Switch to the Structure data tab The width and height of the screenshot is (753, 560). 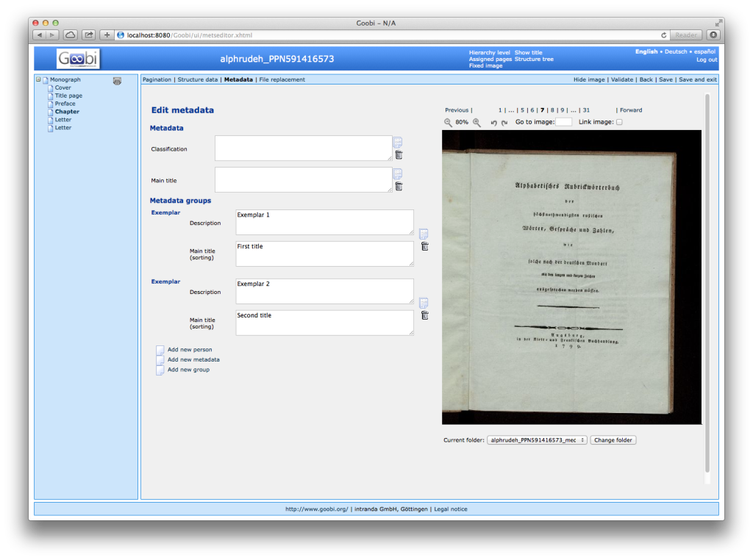(197, 79)
